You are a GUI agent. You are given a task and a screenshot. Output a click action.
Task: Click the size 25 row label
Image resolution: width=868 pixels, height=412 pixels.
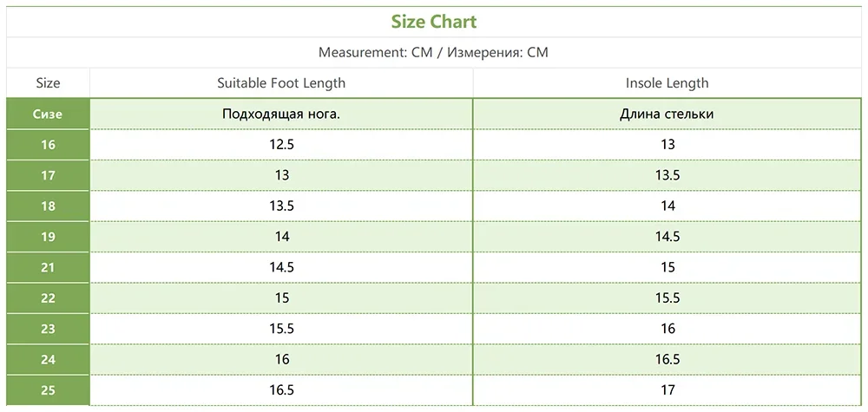coord(48,390)
